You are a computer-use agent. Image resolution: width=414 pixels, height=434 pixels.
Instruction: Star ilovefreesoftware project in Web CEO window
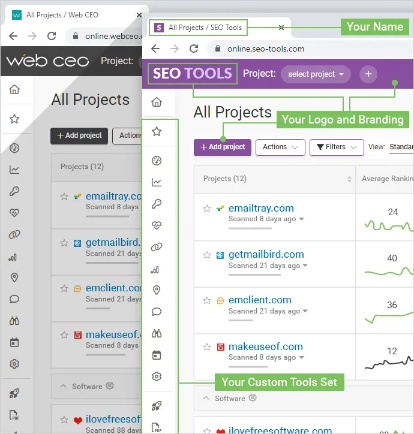click(x=64, y=419)
